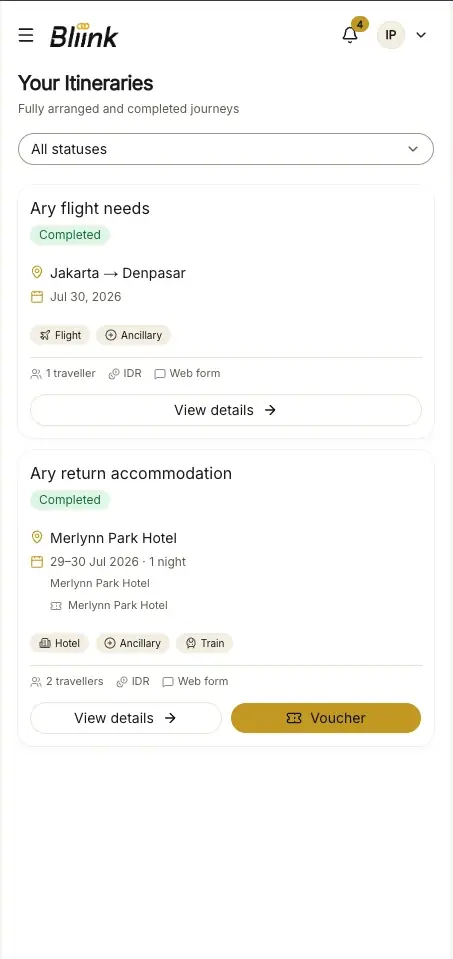The width and height of the screenshot is (453, 959).
Task: Open the All statuses filter dropdown
Action: point(226,149)
